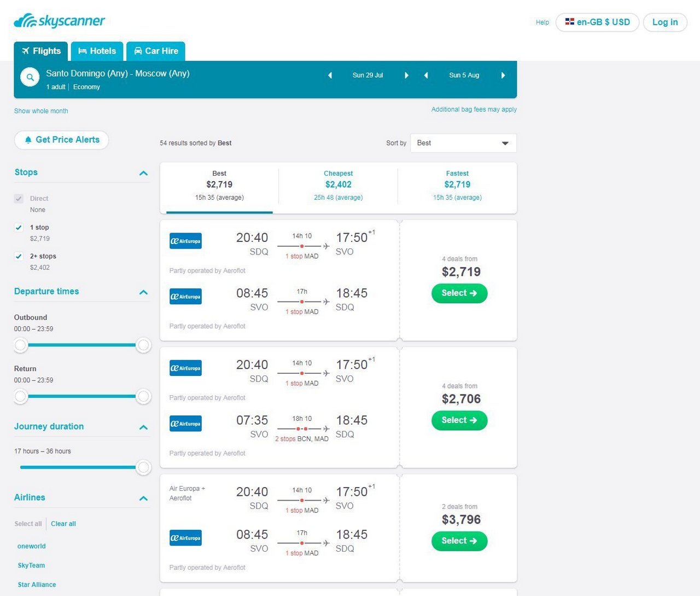This screenshot has height=596, width=700.
Task: Select the $2,719 flight deal
Action: 459,293
